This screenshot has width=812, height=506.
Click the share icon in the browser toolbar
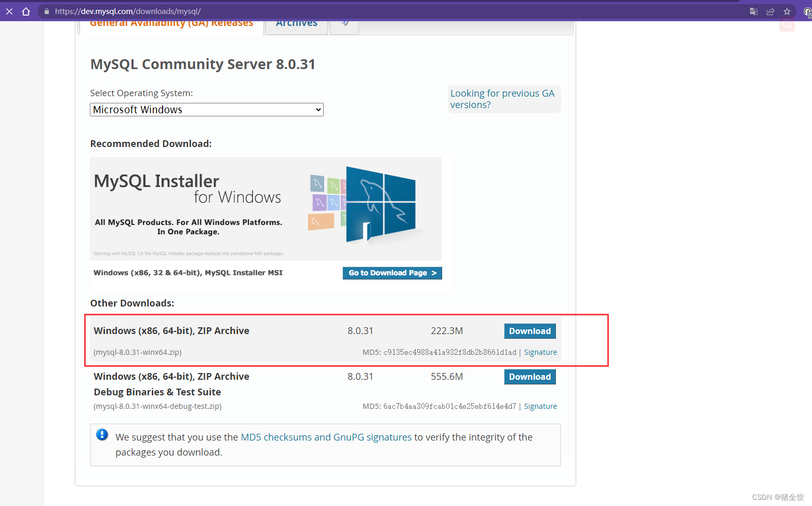tap(770, 11)
